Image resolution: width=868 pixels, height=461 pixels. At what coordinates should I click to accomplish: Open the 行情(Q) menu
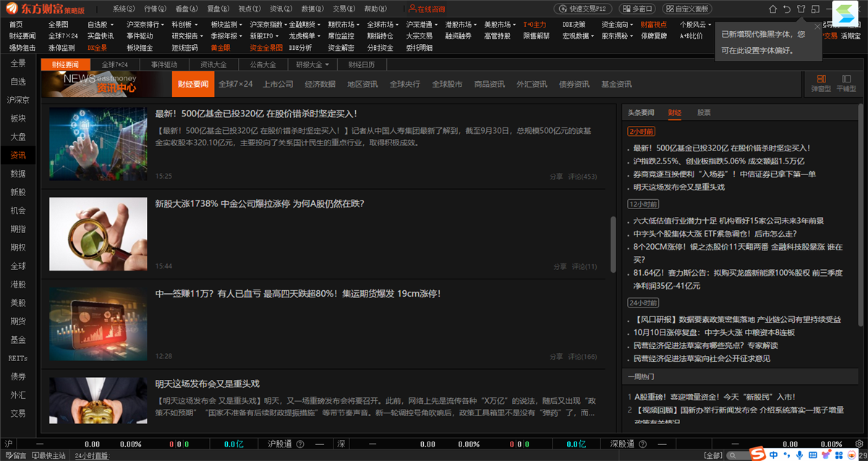pos(156,9)
